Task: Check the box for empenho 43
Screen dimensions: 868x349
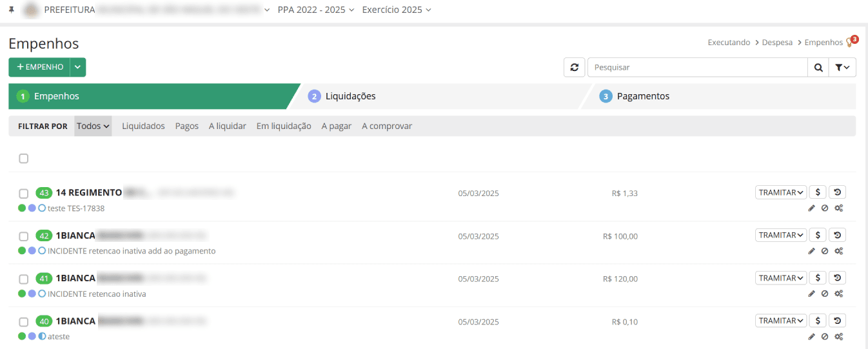Action: click(24, 193)
